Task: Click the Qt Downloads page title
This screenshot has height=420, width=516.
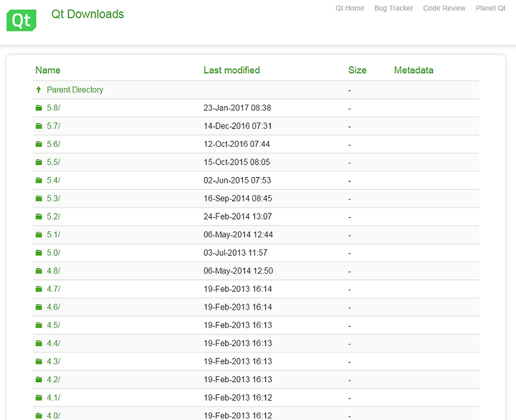Action: [x=87, y=14]
